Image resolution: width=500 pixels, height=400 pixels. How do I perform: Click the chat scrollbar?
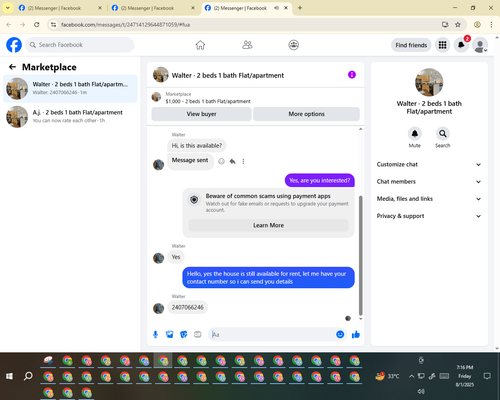tap(360, 256)
